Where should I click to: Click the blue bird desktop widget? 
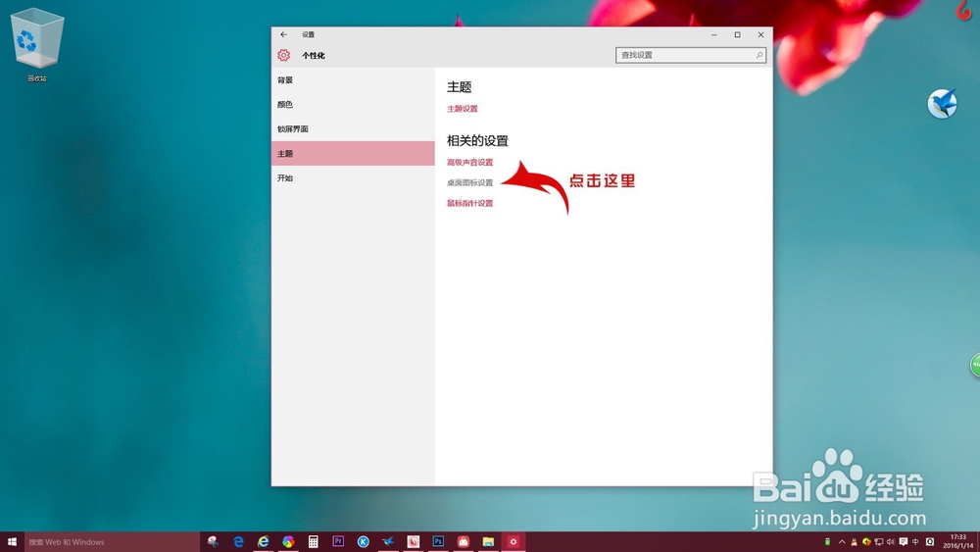(x=943, y=103)
